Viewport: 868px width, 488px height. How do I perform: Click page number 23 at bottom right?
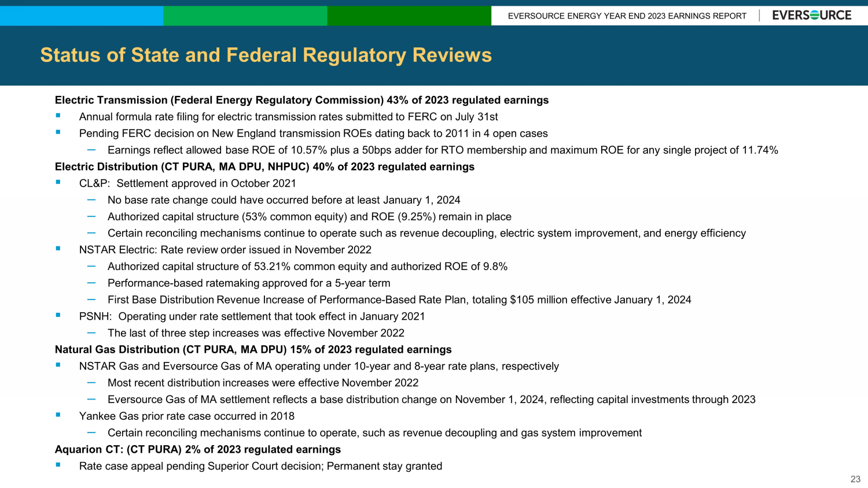[855, 479]
